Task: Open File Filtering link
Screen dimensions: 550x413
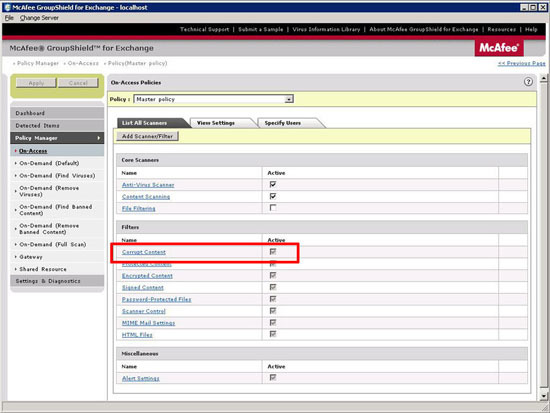Action: [139, 208]
